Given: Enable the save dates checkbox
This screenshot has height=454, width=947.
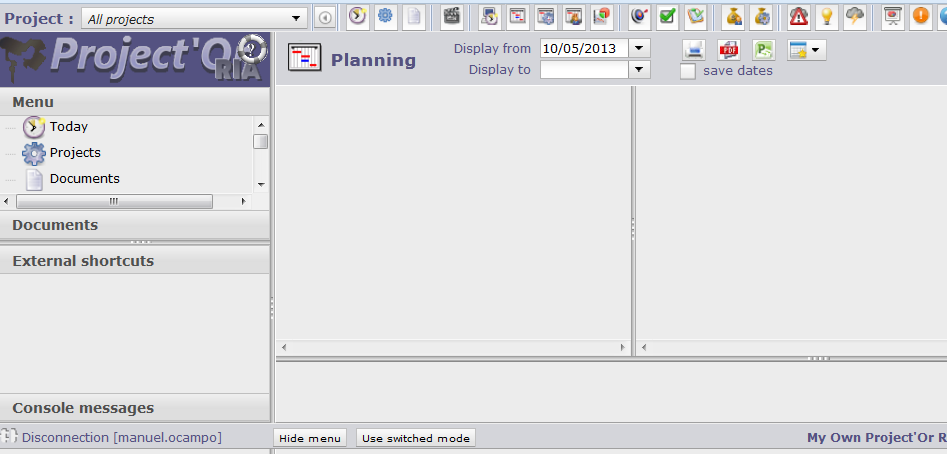Looking at the screenshot, I should click(x=688, y=71).
